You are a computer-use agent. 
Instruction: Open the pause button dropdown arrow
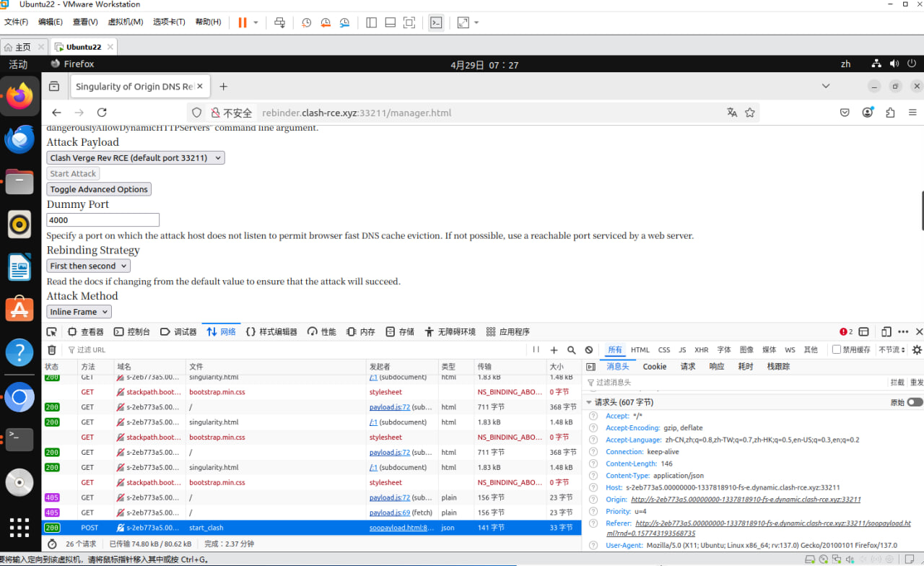[x=256, y=22]
